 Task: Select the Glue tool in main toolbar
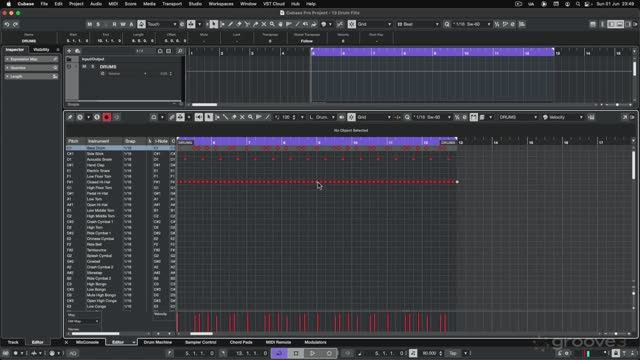point(256,24)
